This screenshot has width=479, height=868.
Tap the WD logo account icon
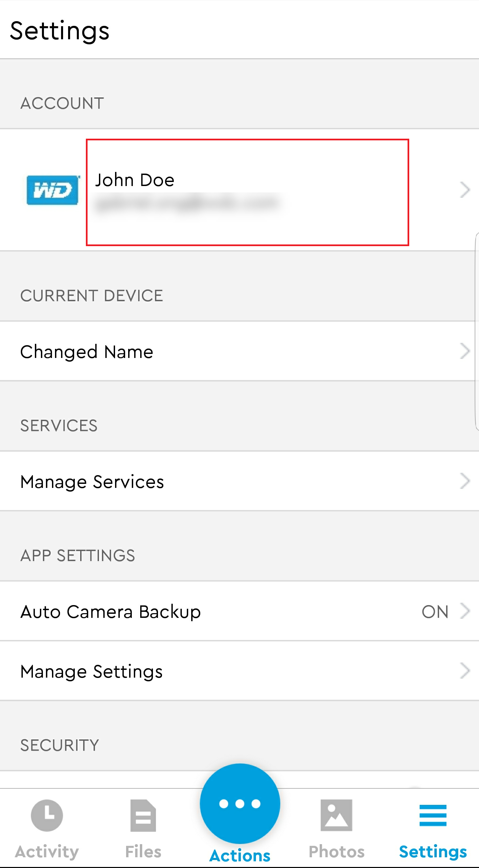(x=53, y=190)
